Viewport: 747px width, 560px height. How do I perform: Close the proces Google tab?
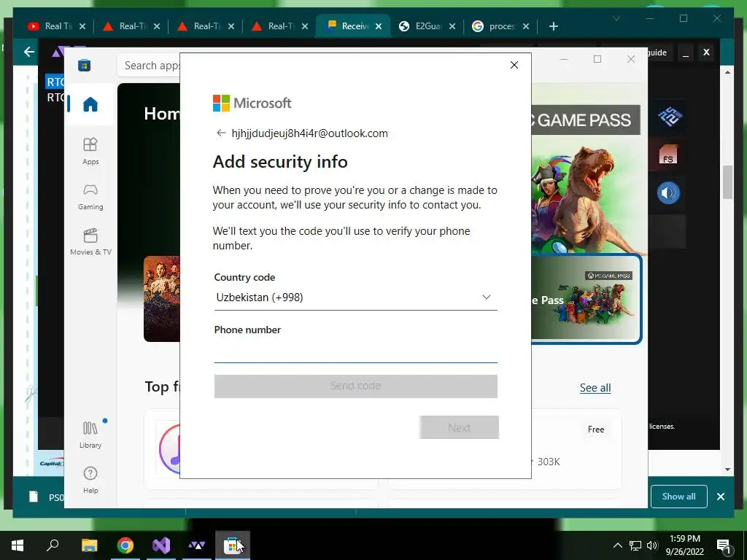tap(526, 26)
